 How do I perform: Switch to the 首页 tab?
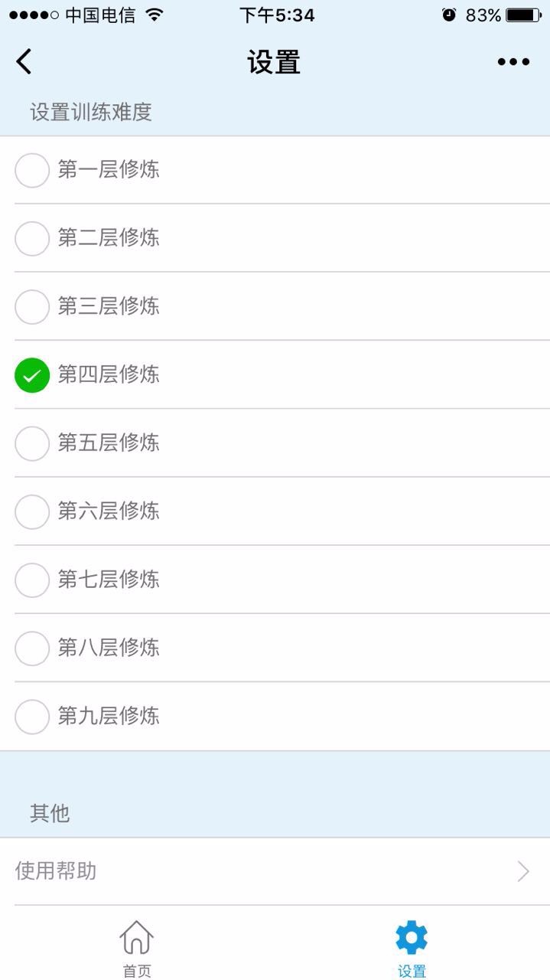[x=137, y=971]
